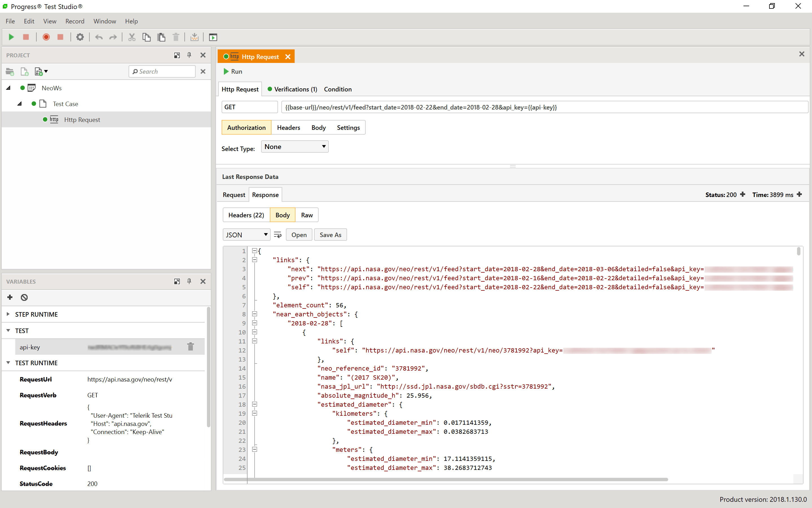Start recording with the red Record circle icon
The width and height of the screenshot is (812, 508).
(x=46, y=37)
